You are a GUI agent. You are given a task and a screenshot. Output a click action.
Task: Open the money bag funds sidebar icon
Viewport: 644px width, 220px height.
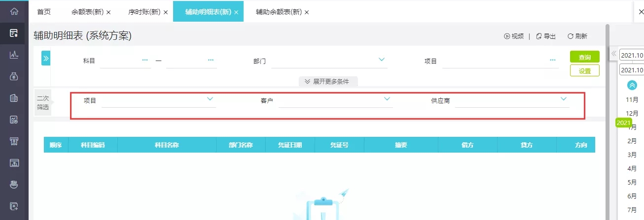click(x=14, y=76)
